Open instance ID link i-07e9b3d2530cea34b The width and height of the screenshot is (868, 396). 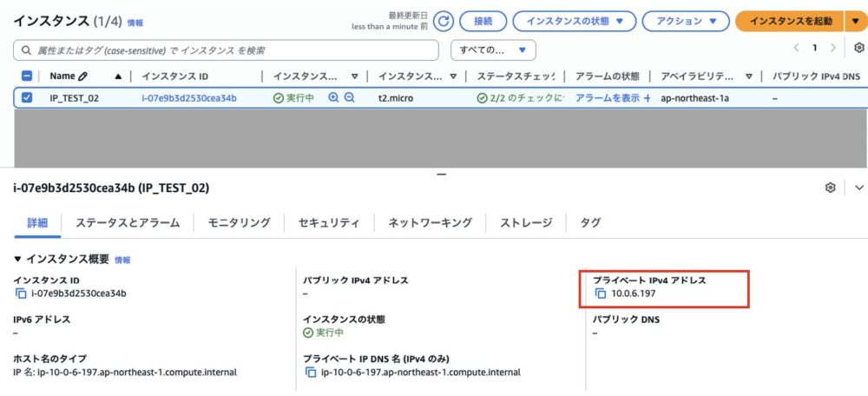point(188,98)
